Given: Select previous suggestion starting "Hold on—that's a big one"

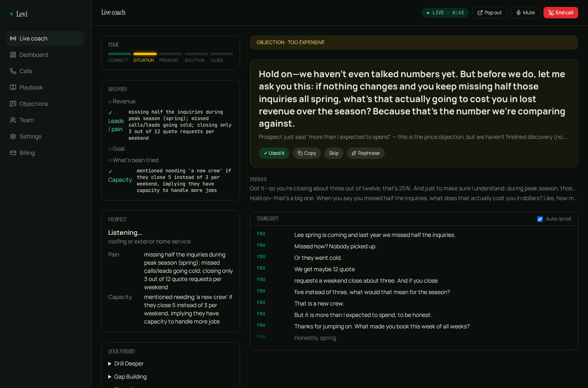Looking at the screenshot, I should click(x=414, y=198).
